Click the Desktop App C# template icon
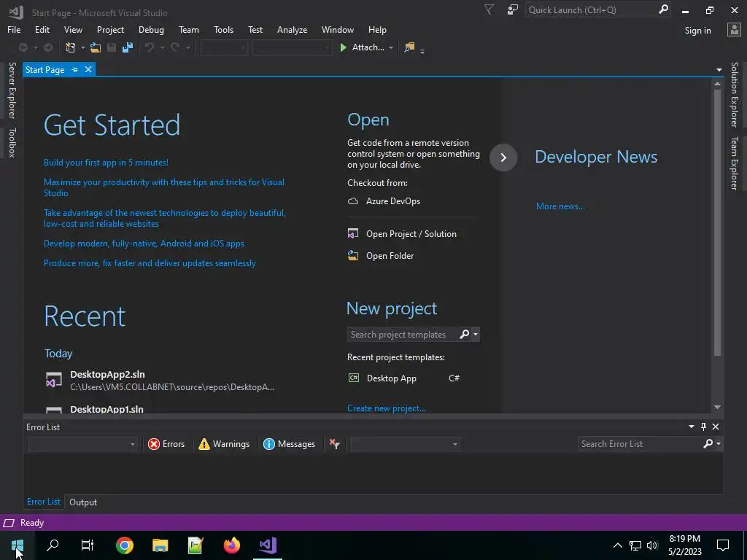Viewport: 747px width, 560px height. pos(354,378)
